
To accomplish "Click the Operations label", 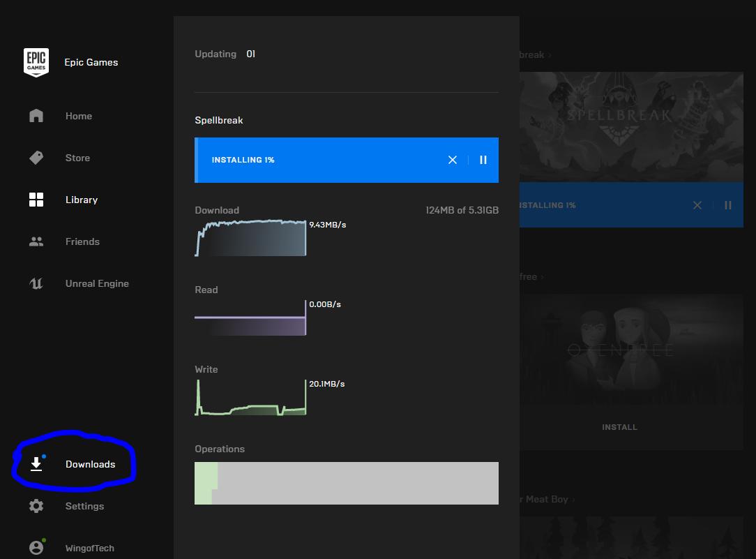I will [220, 449].
